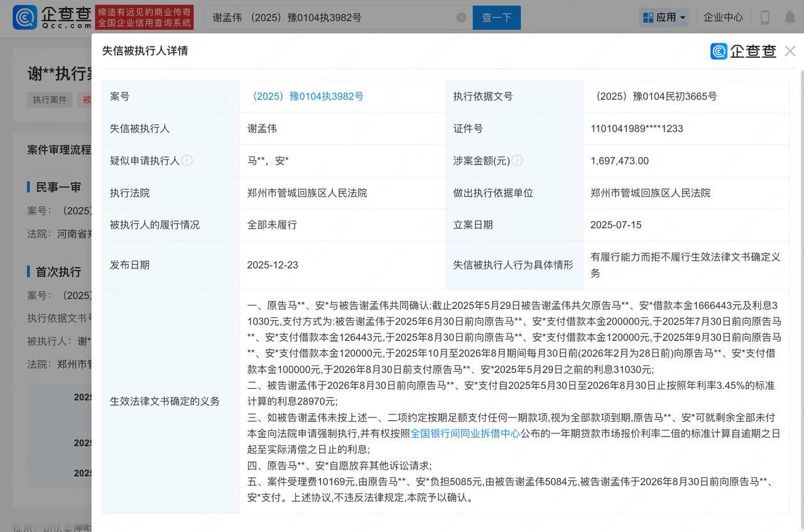Close the 失信被执行人详情 dialog

790,51
